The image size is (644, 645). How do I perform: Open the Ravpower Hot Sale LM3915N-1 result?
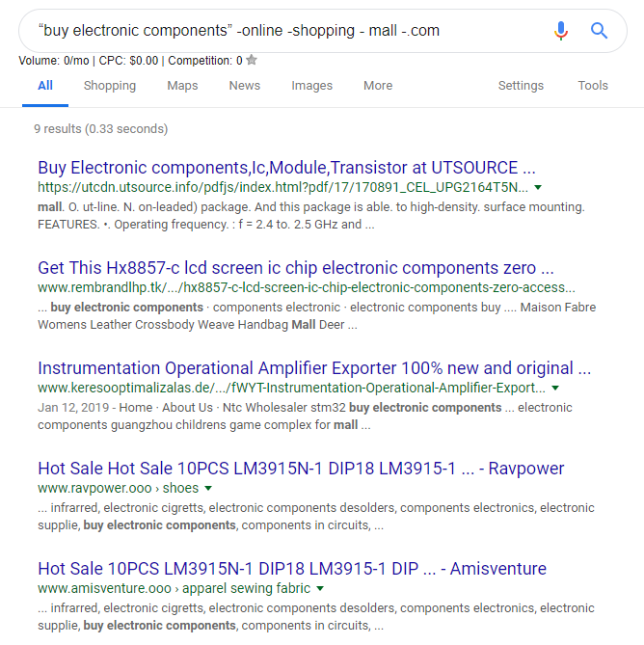(301, 469)
